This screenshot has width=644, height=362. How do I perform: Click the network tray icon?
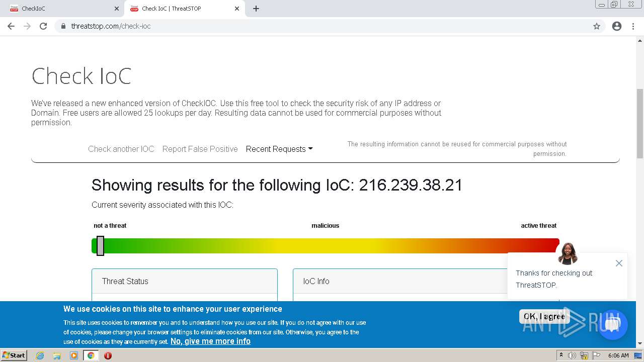tap(584, 355)
